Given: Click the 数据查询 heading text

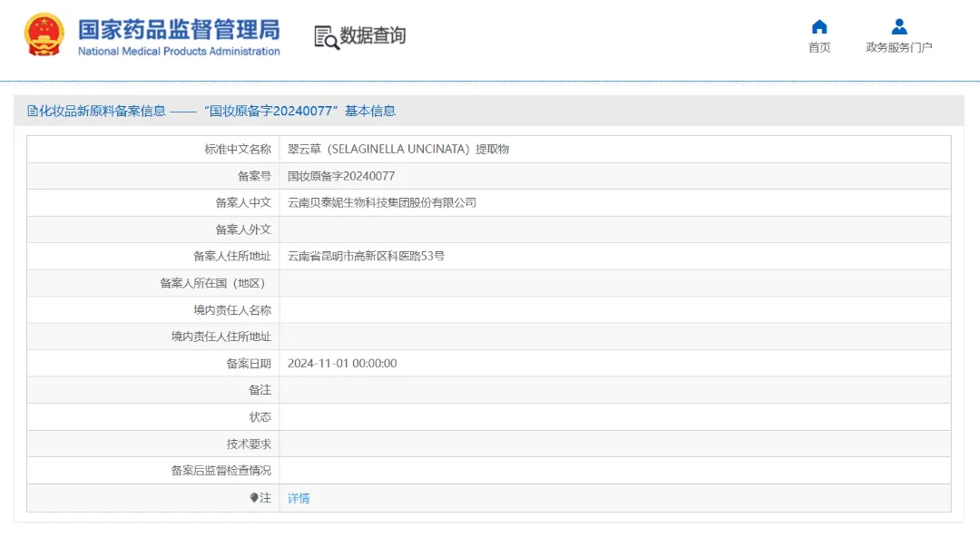Looking at the screenshot, I should pyautogui.click(x=373, y=35).
